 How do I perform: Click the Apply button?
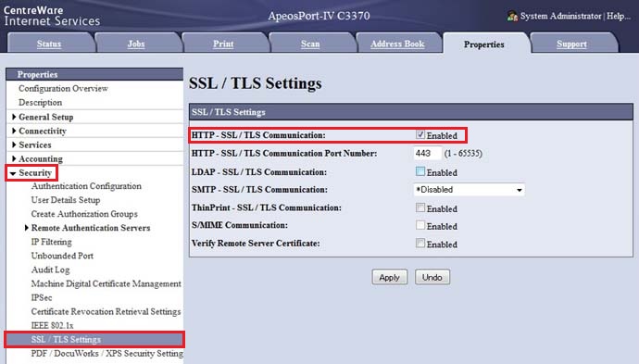coord(389,277)
